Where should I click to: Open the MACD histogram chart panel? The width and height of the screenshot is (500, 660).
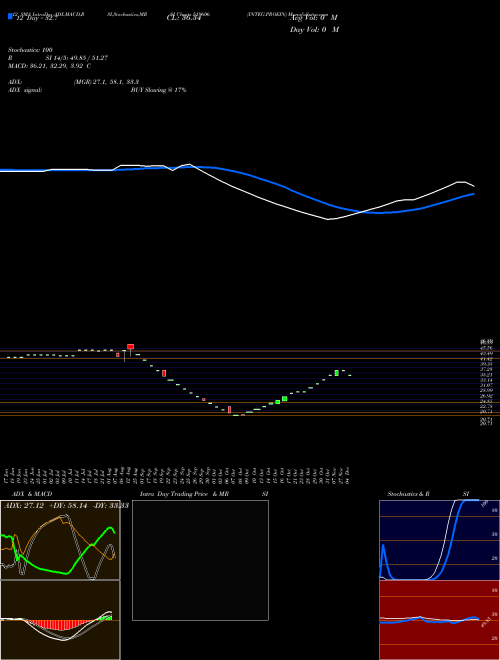coord(60,620)
